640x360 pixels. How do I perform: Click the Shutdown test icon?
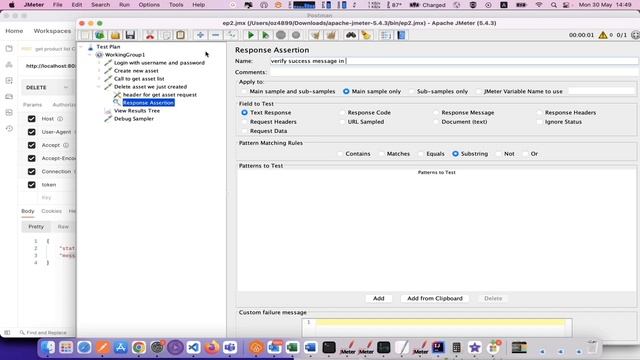point(296,35)
